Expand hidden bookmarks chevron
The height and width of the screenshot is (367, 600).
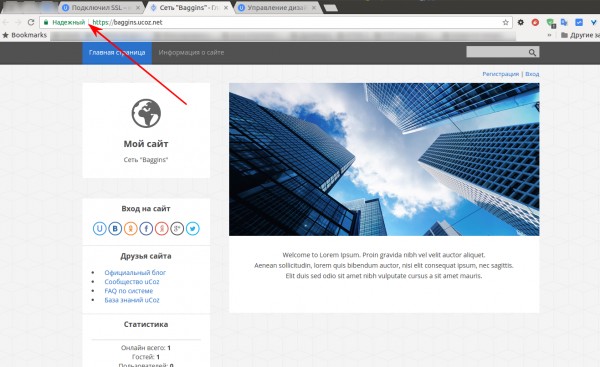(x=549, y=35)
